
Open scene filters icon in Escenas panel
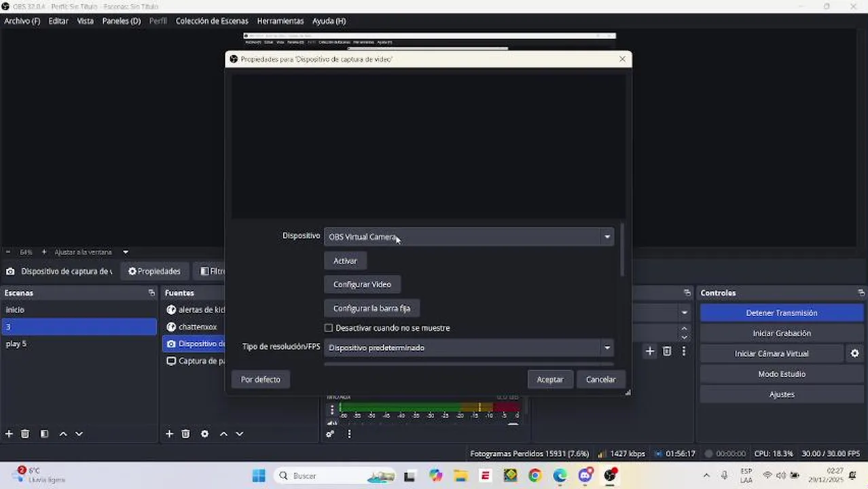(x=44, y=434)
